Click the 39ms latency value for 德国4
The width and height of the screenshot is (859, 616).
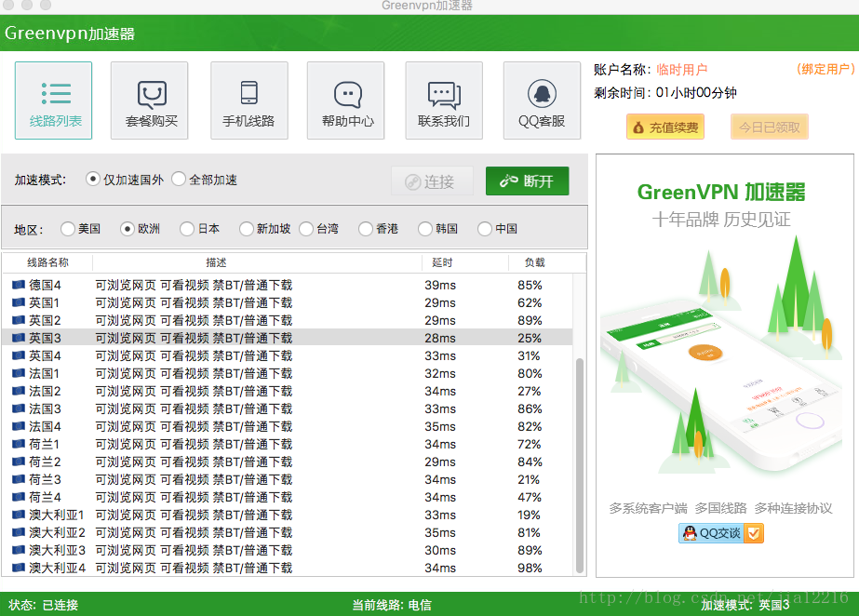click(x=440, y=285)
